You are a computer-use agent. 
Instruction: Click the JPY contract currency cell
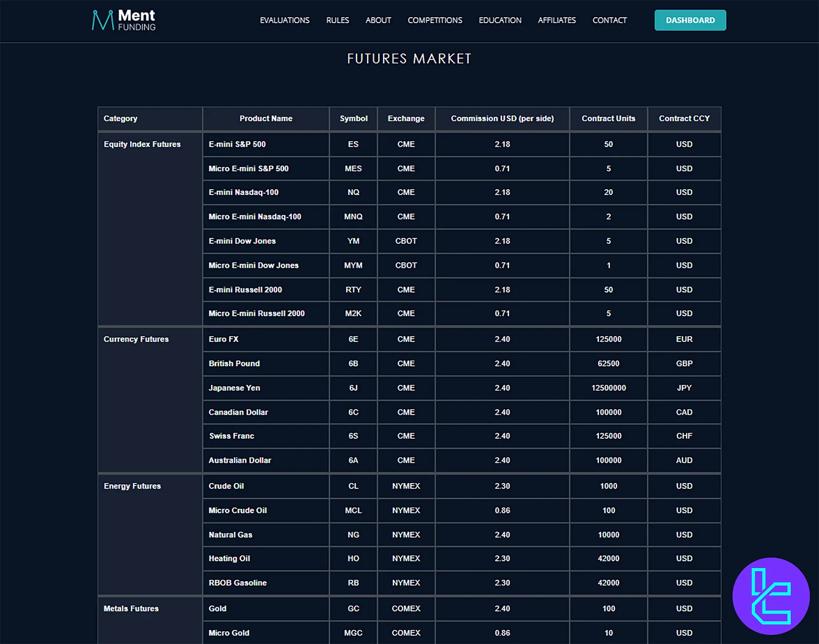point(684,388)
